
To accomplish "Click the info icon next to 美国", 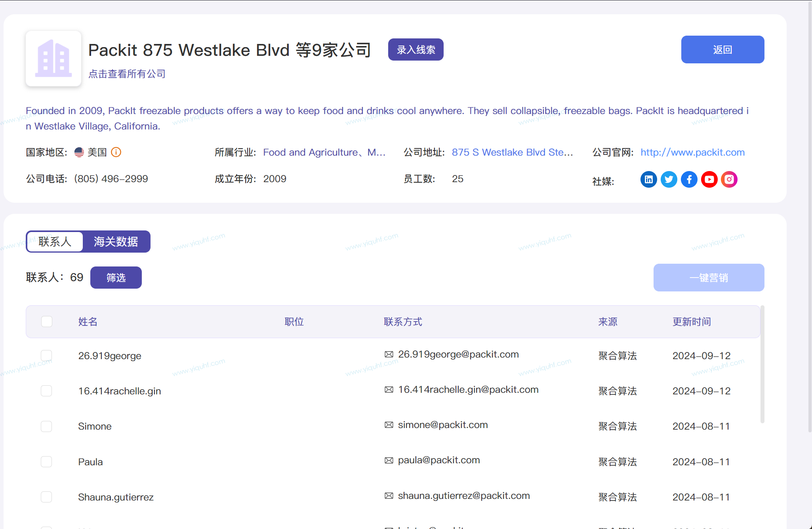I will (x=116, y=152).
